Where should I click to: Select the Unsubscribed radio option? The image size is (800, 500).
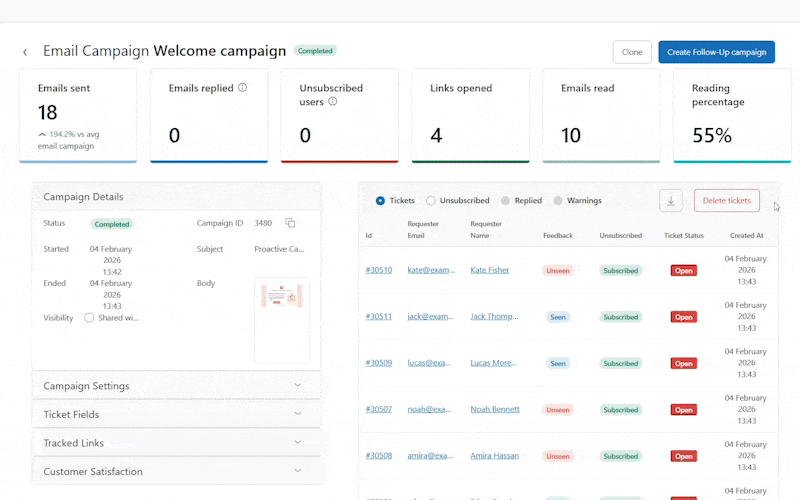coord(431,201)
